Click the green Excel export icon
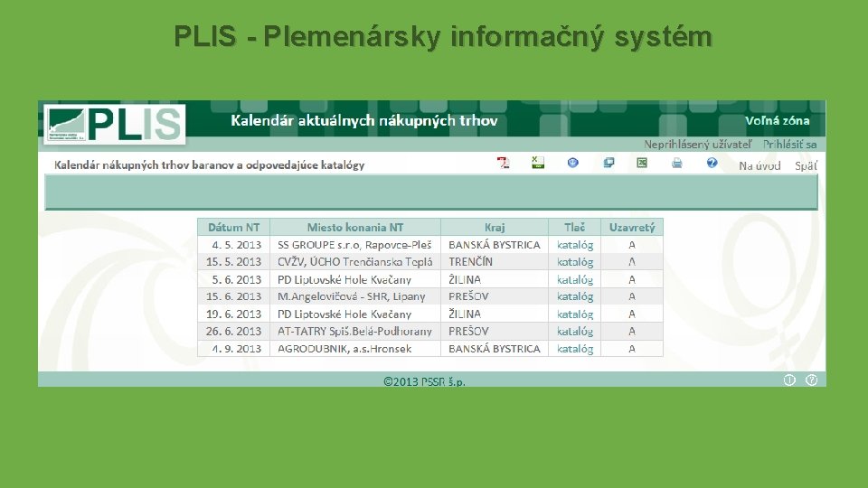Image resolution: width=868 pixels, height=488 pixels. tap(642, 163)
